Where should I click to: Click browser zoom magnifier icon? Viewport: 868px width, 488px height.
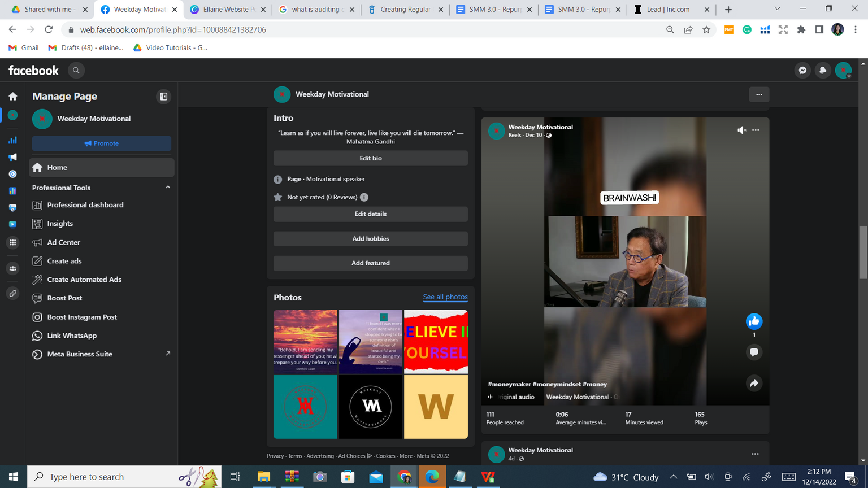click(x=670, y=30)
